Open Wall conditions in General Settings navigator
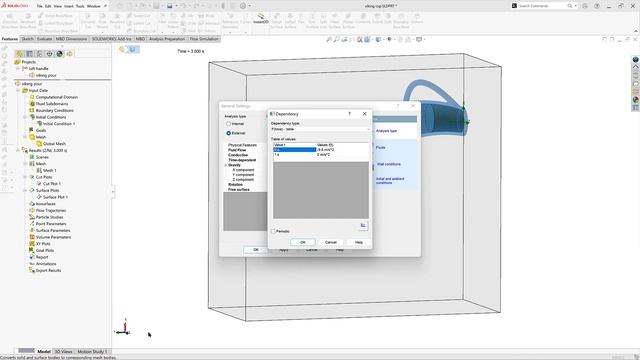Image resolution: width=640 pixels, height=360 pixels. point(389,164)
